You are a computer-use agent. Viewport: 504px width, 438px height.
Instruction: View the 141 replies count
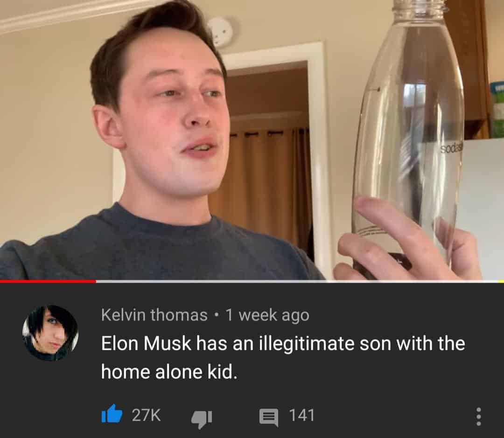301,415
